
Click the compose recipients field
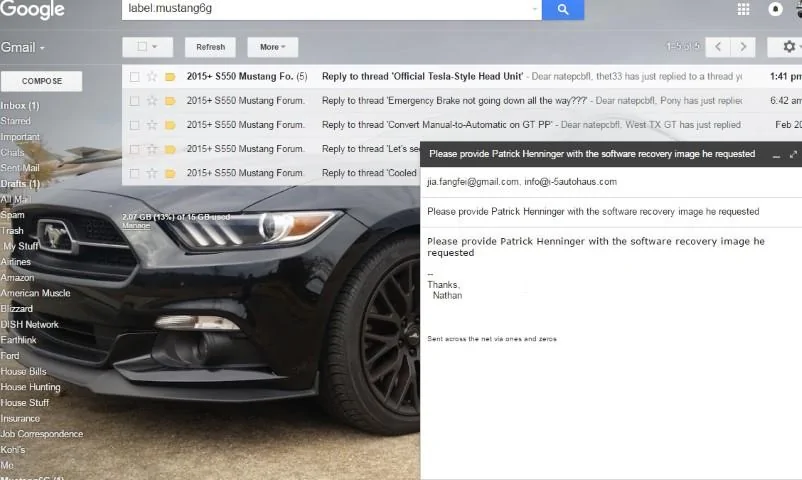pos(611,182)
